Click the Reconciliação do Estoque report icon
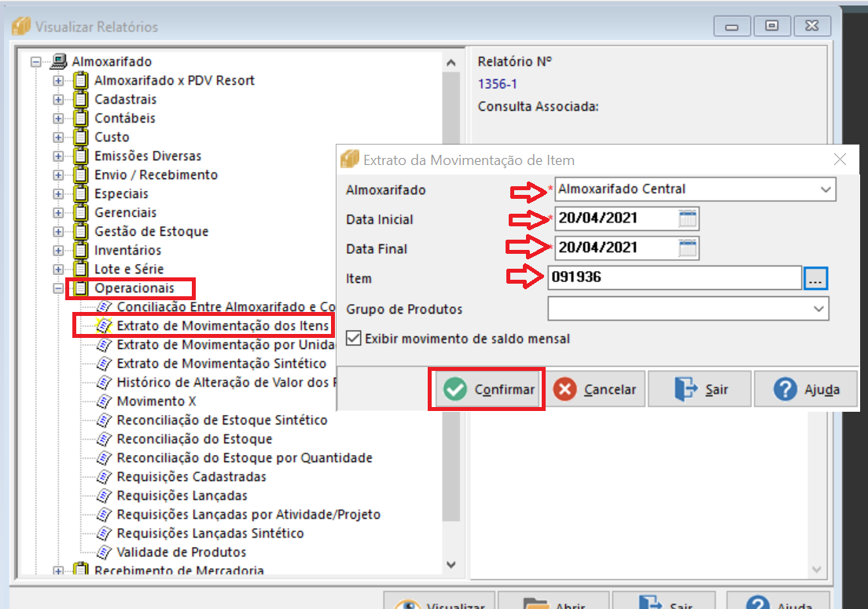The image size is (868, 609). coord(104,438)
